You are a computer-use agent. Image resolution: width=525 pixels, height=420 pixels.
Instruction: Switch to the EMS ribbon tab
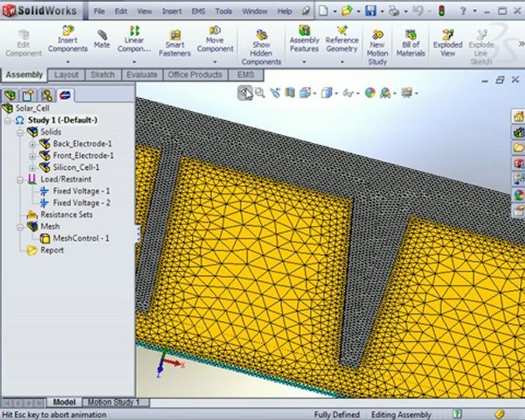(x=246, y=75)
